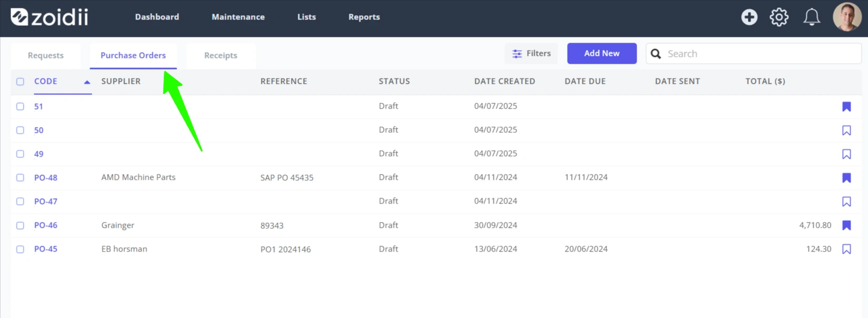
Task: Click the CODE column sort arrow
Action: 87,82
